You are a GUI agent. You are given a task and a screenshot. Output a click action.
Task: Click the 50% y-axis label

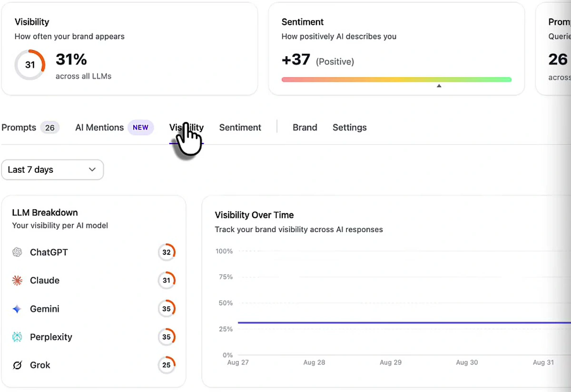point(226,303)
